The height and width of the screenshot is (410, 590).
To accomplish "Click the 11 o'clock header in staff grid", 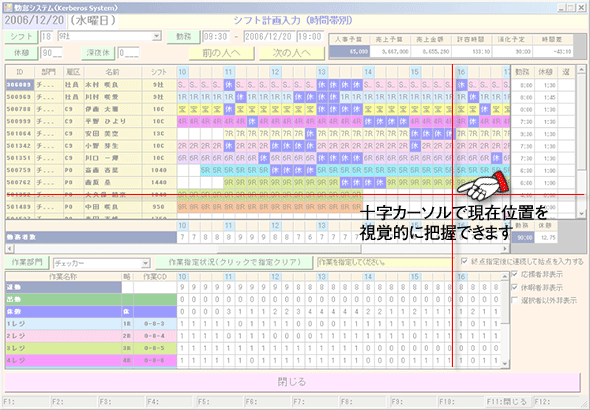I will (229, 72).
